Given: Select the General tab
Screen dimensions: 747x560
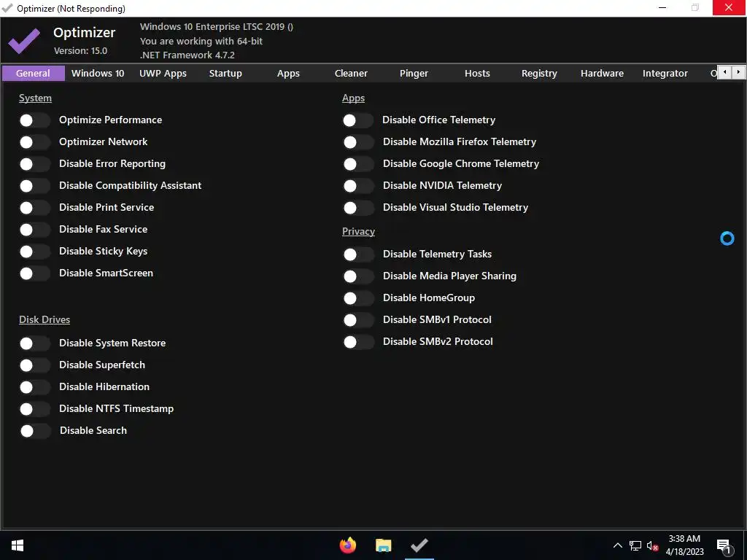Looking at the screenshot, I should (34, 74).
